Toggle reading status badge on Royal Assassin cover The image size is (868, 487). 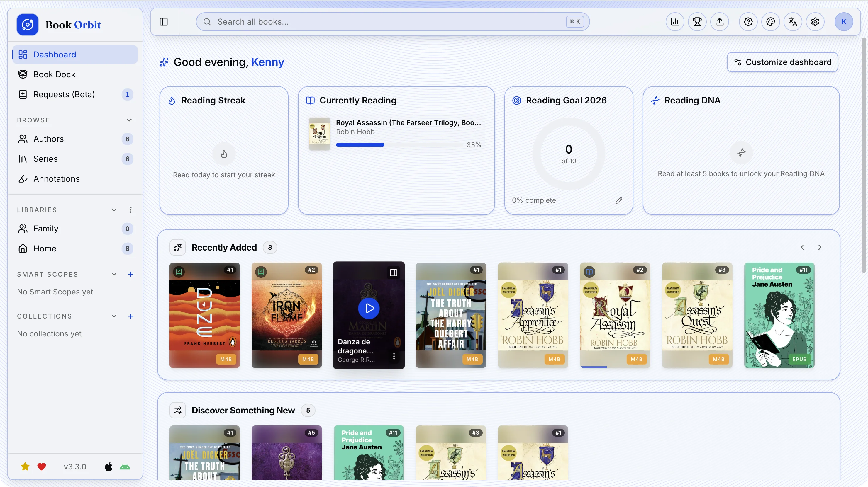pyautogui.click(x=589, y=271)
